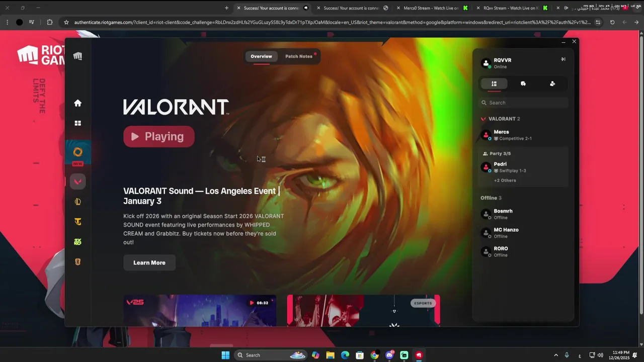The image size is (644, 362).
Task: Select offline friend RORO
Action: tap(523, 251)
